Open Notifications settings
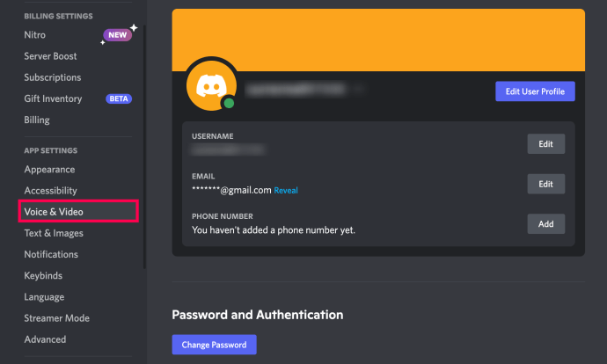This screenshot has width=607, height=364. pos(51,254)
